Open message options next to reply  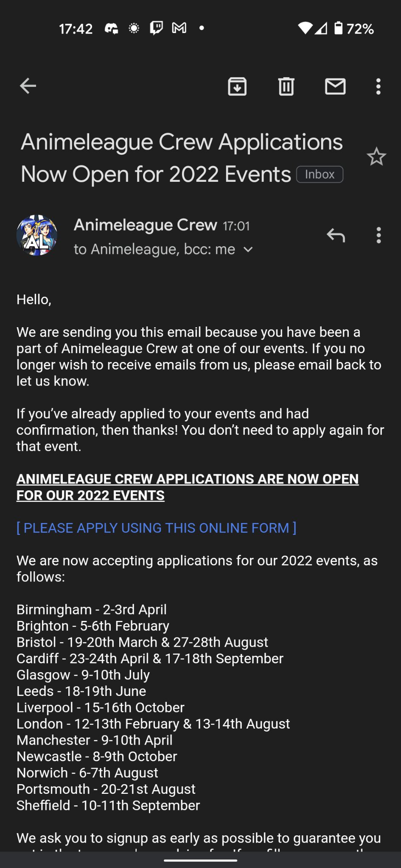point(379,235)
